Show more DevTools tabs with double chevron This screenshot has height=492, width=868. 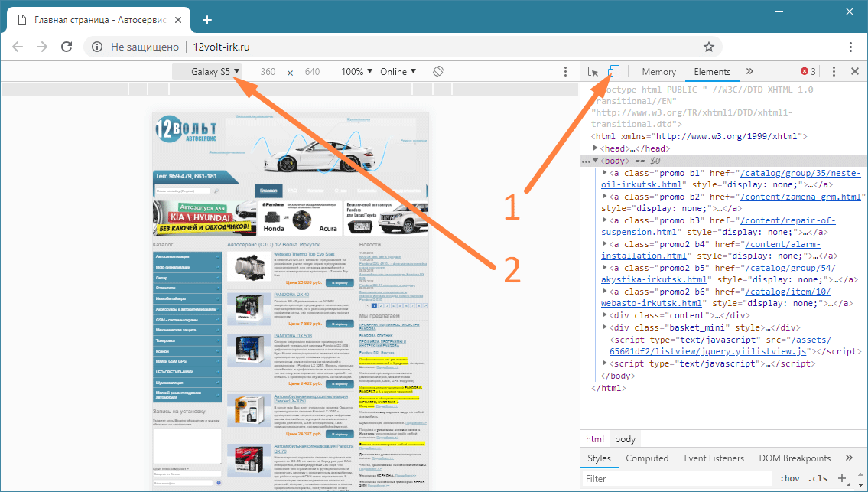pyautogui.click(x=749, y=71)
